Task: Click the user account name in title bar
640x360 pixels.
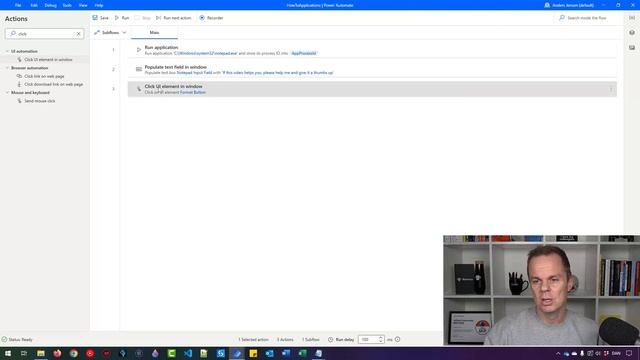Action: [573, 5]
